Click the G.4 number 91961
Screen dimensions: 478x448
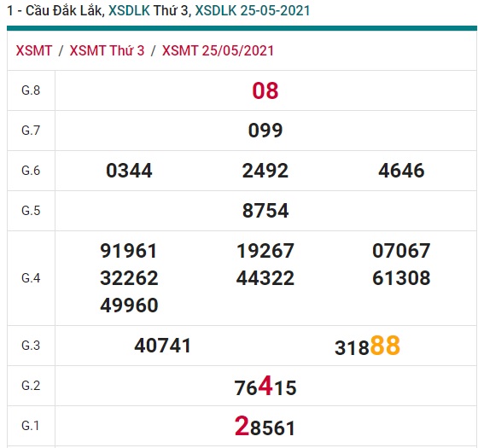(129, 251)
